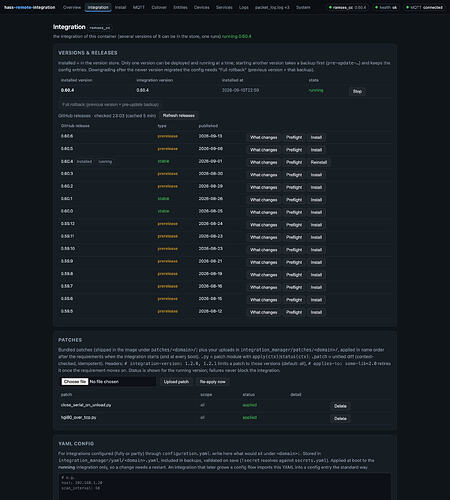Install stable release 0.60.0

[316, 212]
